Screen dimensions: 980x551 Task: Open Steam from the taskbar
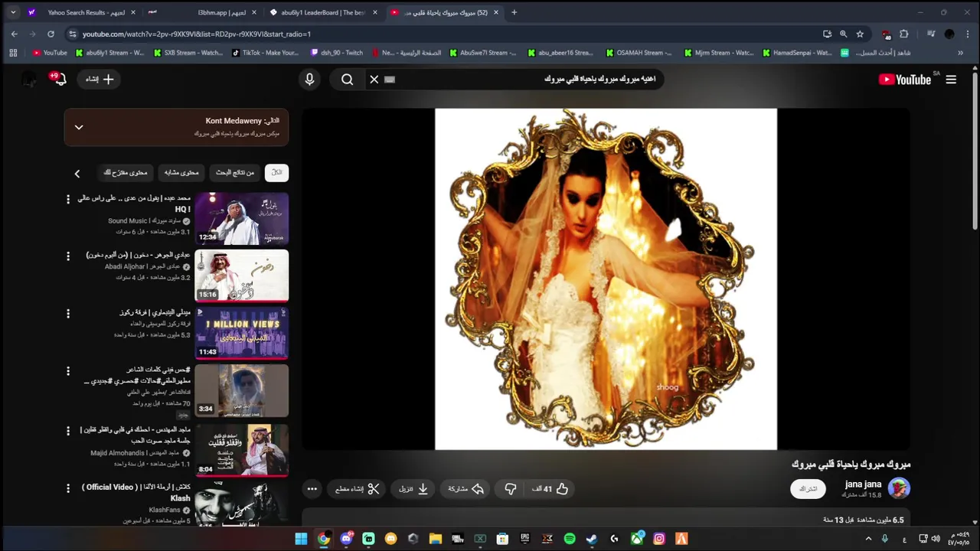(x=592, y=539)
